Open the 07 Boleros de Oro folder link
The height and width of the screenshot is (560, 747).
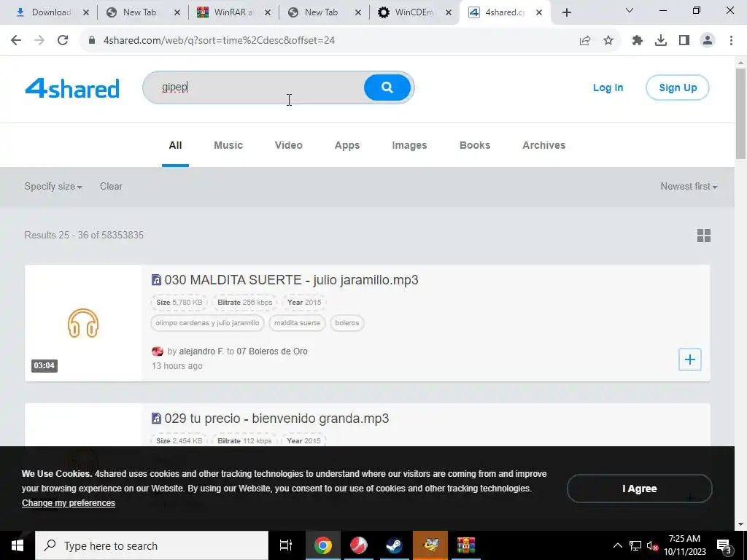(272, 351)
